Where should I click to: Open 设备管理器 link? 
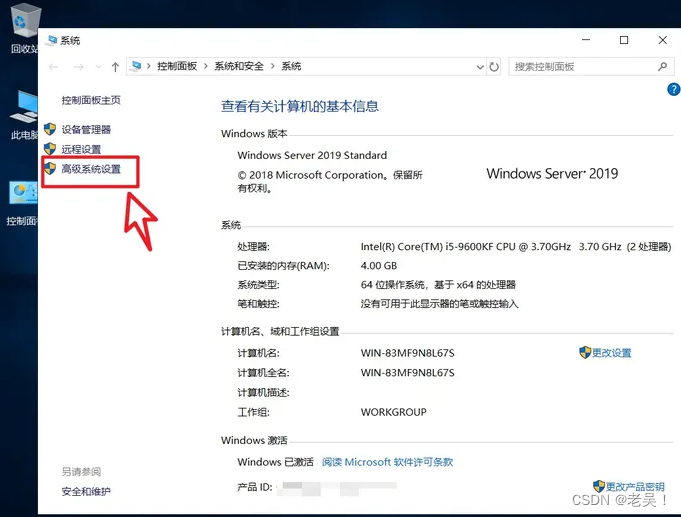pos(86,129)
